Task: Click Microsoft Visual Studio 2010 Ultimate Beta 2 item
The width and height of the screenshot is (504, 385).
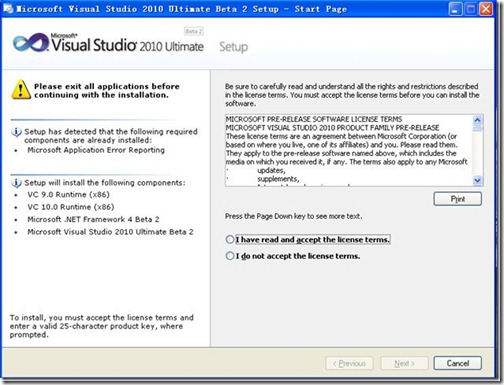Action: coord(110,232)
